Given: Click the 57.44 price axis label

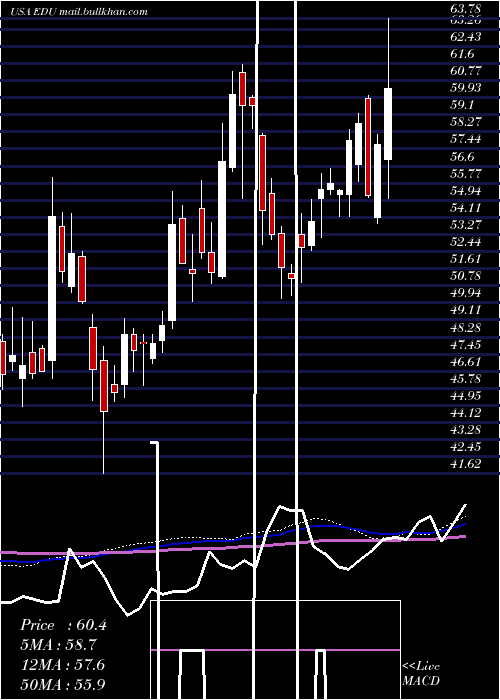Looking at the screenshot, I should (466, 139).
